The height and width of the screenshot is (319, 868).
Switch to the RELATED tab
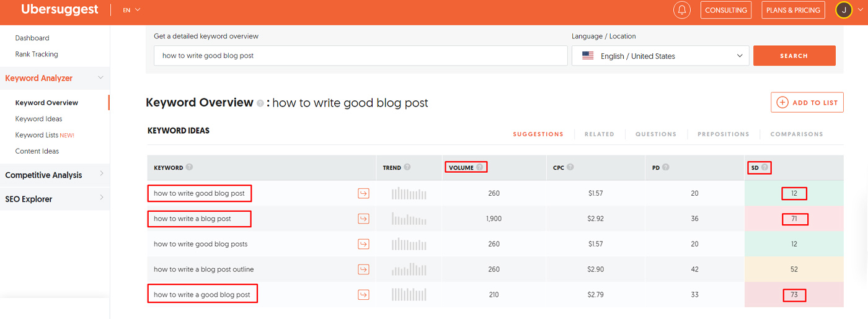(599, 134)
